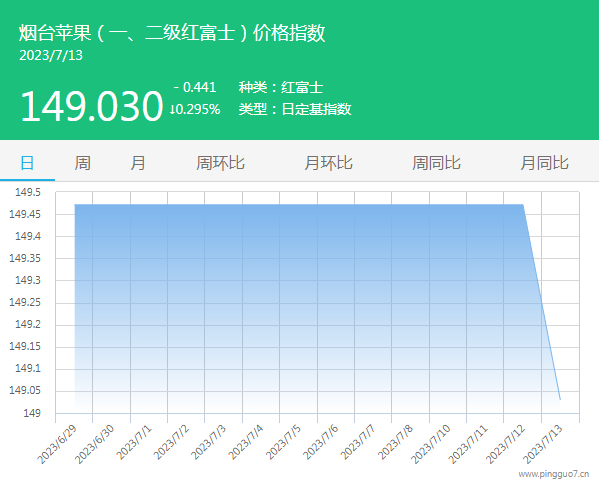Select the 日 daily tab
This screenshot has width=599, height=485.
point(27,163)
